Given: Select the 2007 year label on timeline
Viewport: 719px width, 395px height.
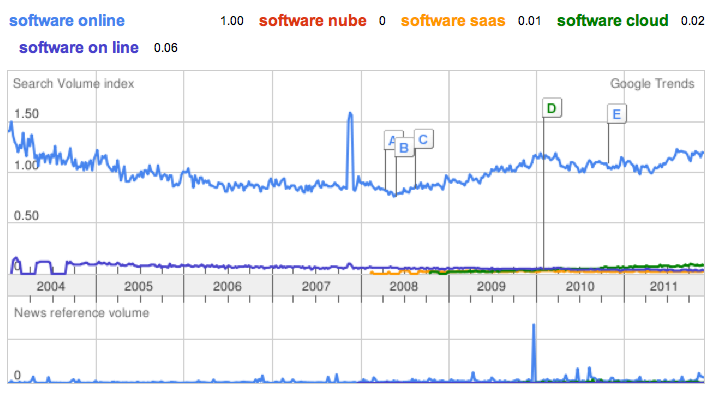Looking at the screenshot, I should click(x=316, y=286).
